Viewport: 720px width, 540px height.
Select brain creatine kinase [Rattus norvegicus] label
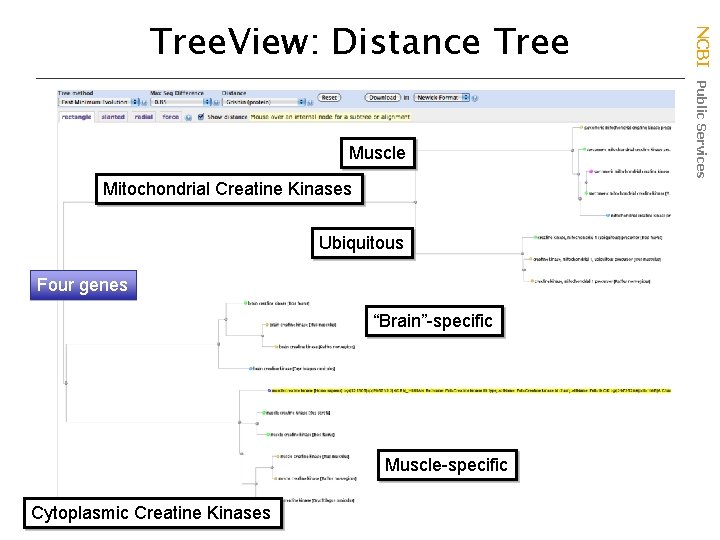pos(317,347)
